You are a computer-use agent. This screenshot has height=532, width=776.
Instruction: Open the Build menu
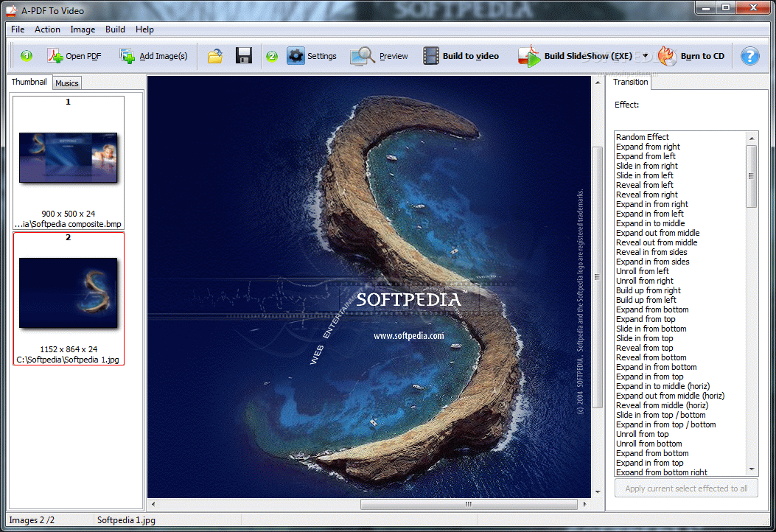(115, 29)
